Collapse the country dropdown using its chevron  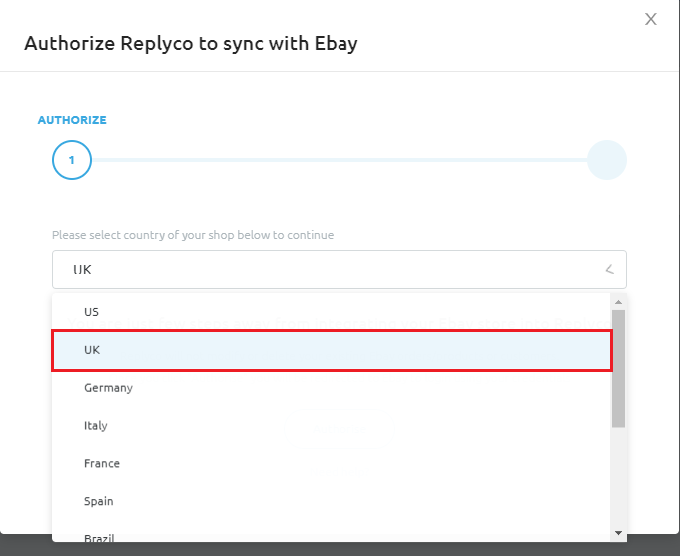609,270
